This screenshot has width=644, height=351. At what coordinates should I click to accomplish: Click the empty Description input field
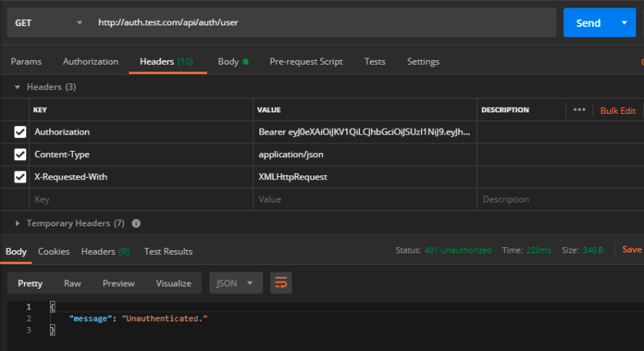coord(561,199)
